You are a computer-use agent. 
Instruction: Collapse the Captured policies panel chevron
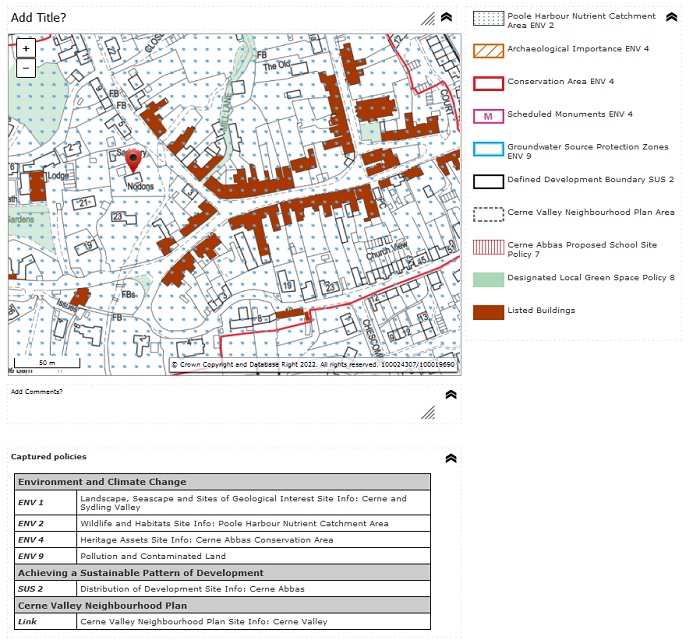[x=451, y=459]
